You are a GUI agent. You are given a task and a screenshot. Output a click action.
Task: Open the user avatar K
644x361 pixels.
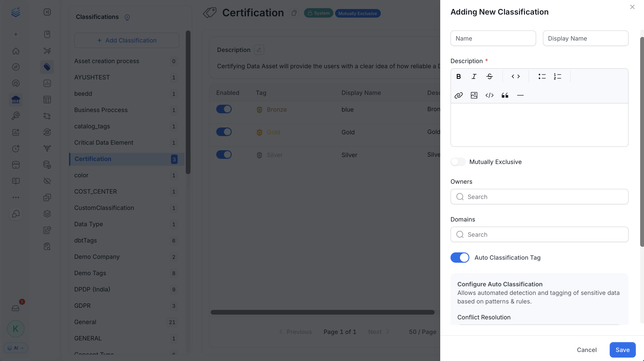tap(15, 329)
